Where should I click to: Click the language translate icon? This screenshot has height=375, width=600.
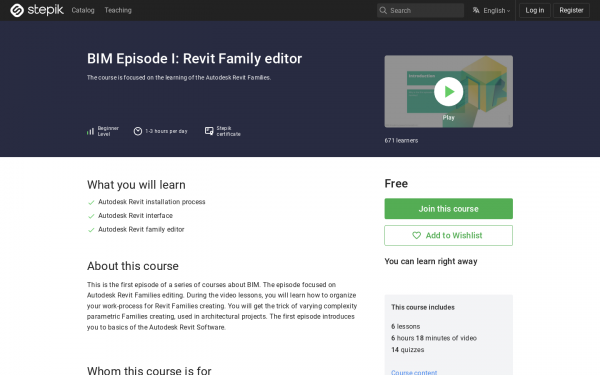(476, 10)
